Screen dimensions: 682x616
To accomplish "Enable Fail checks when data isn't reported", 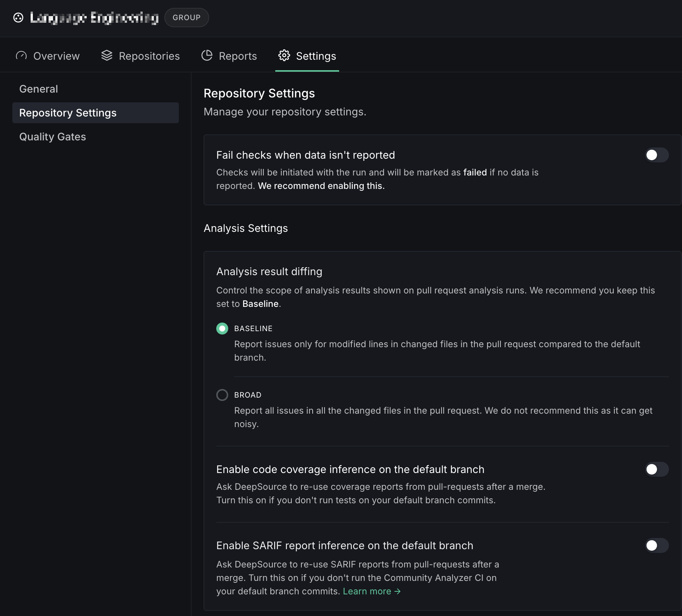I will click(x=657, y=155).
